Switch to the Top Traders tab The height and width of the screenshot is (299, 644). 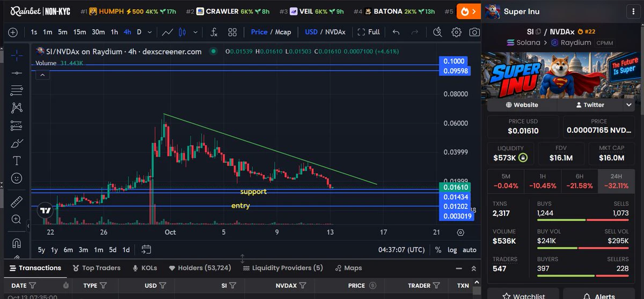(x=97, y=268)
